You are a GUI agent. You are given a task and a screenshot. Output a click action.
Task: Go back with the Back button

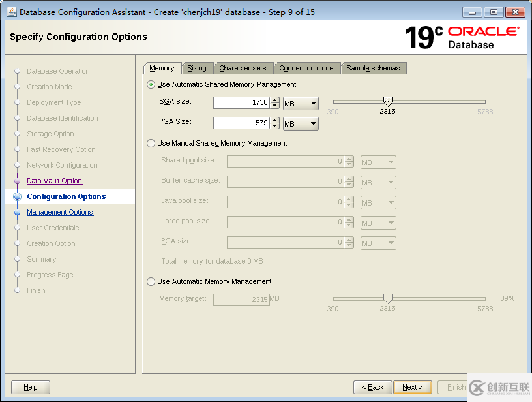(x=372, y=387)
